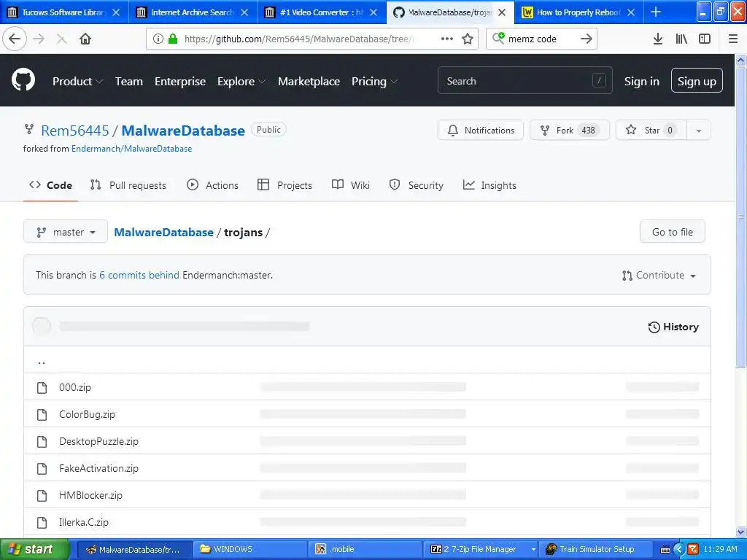Switch to the Pull requests tab

click(128, 185)
